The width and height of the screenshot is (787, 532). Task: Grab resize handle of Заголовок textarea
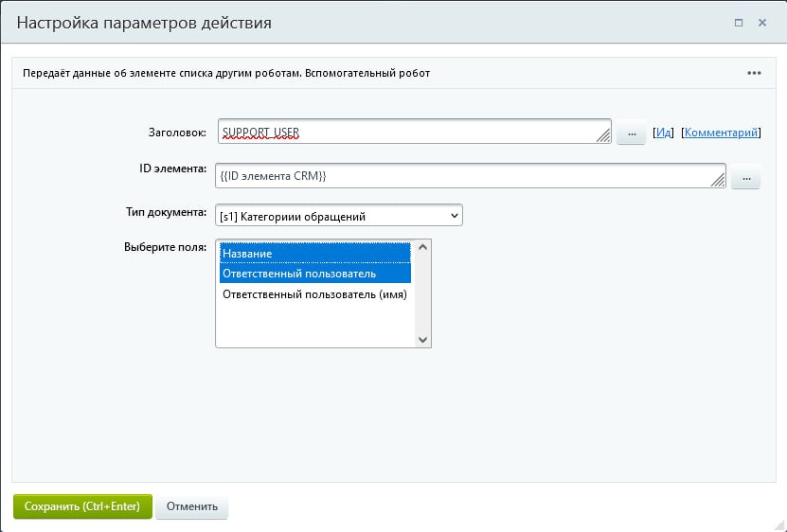[x=604, y=137]
